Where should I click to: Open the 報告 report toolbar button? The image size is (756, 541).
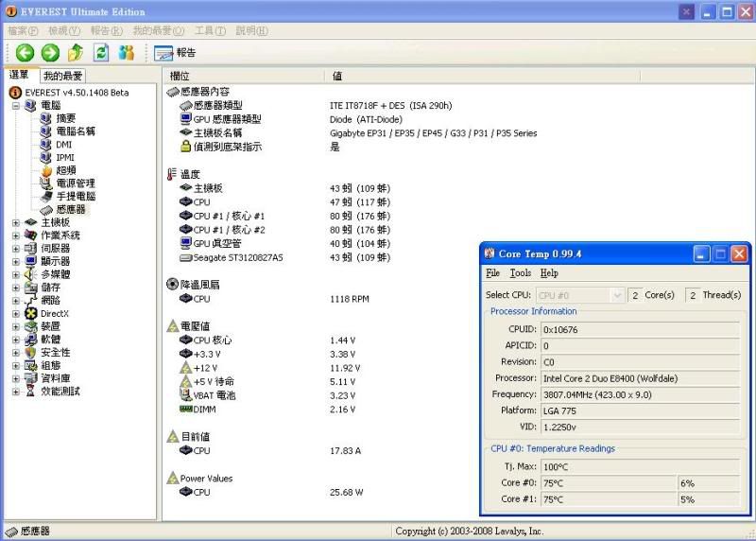175,53
